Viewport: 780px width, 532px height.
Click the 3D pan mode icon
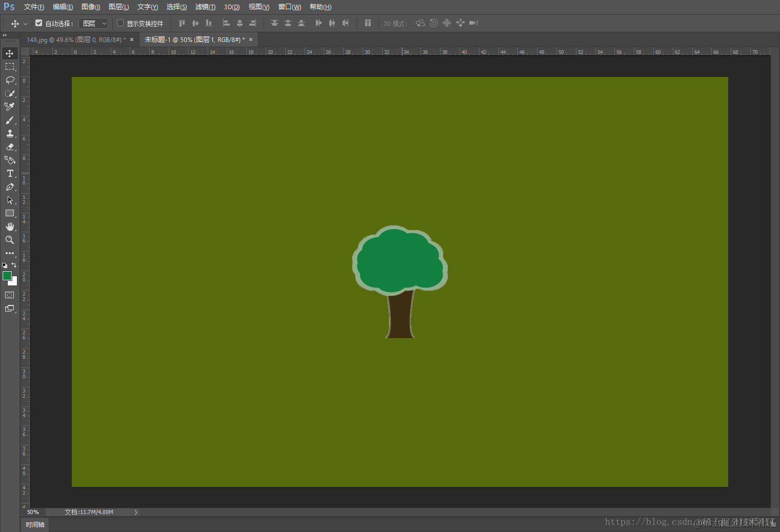pos(447,23)
